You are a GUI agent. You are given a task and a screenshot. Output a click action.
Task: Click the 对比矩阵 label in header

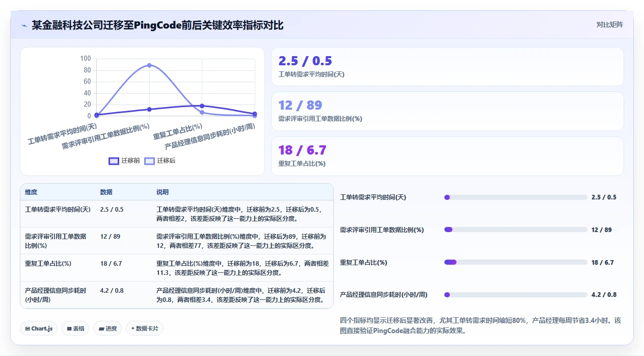click(x=609, y=24)
